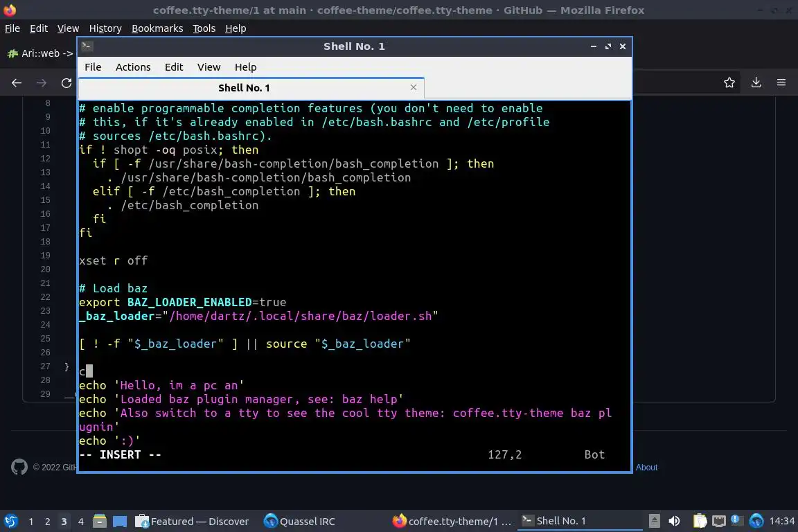
Task: Open Firefox History menu
Action: click(x=105, y=28)
